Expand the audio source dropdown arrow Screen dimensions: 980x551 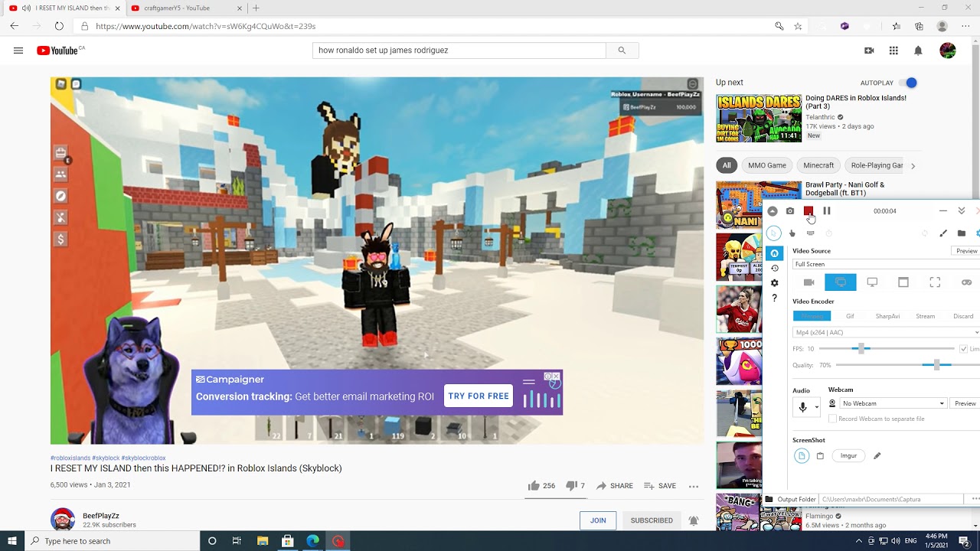[x=816, y=407]
